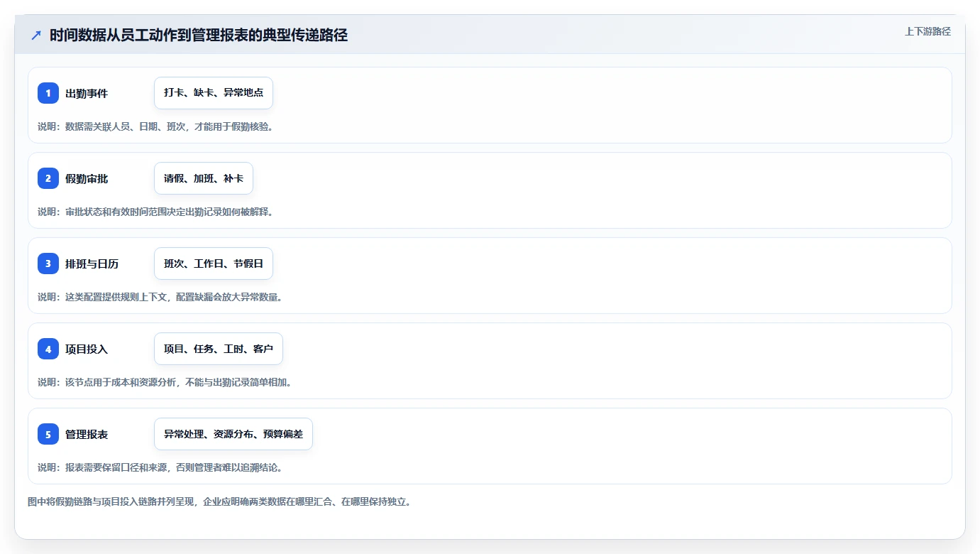This screenshot has height=554, width=980.
Task: Select the 项目、任务、工时、客户 tag
Action: 219,349
